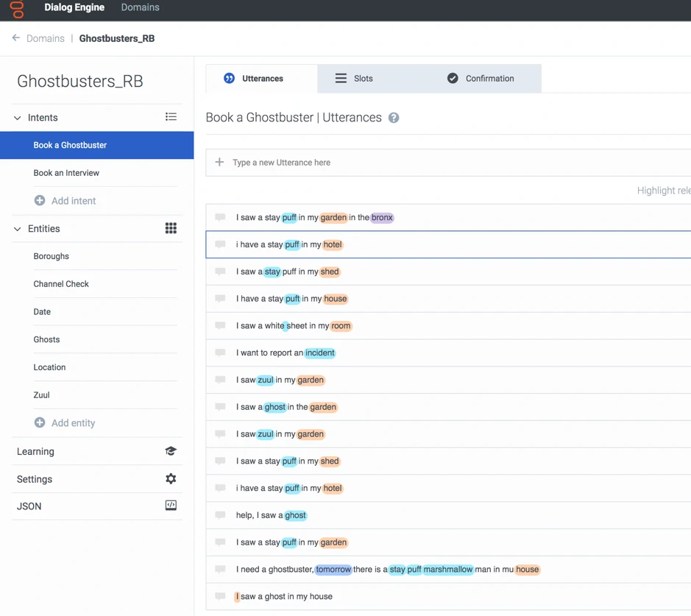This screenshot has height=616, width=691.
Task: Click the Settings gear icon
Action: (x=171, y=478)
